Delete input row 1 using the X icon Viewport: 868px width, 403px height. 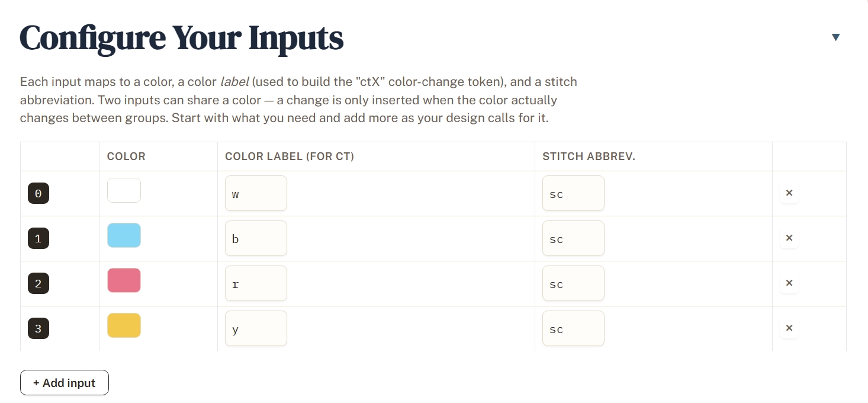click(x=789, y=238)
